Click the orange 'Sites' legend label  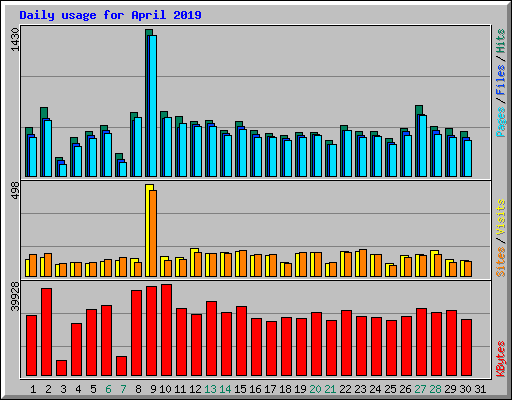tap(500, 262)
